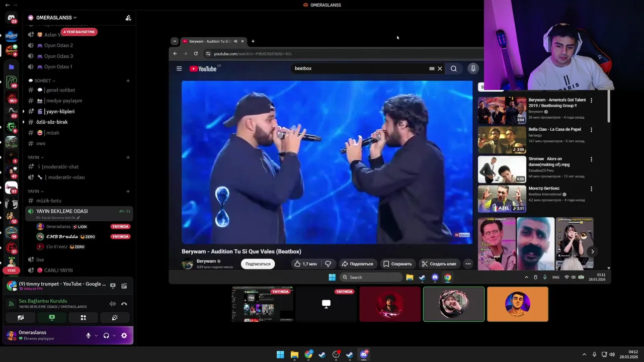Click Поделиться share button

[x=358, y=264]
